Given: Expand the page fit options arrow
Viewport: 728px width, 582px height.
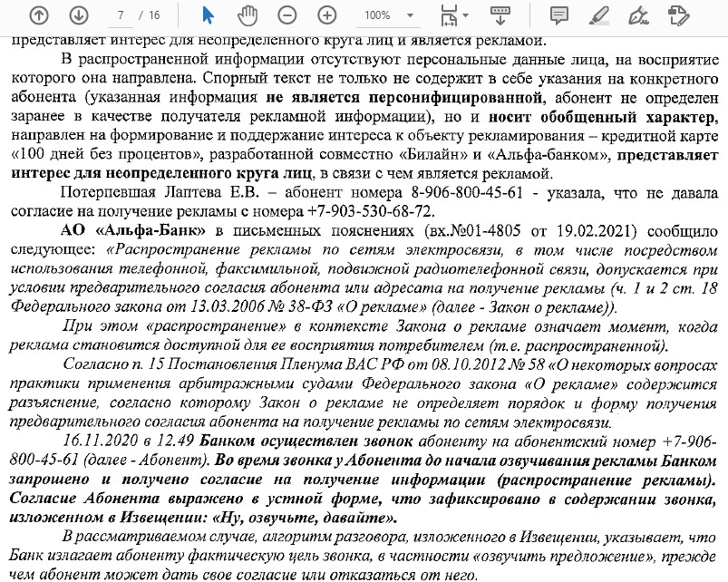Looking at the screenshot, I should coord(466,16).
